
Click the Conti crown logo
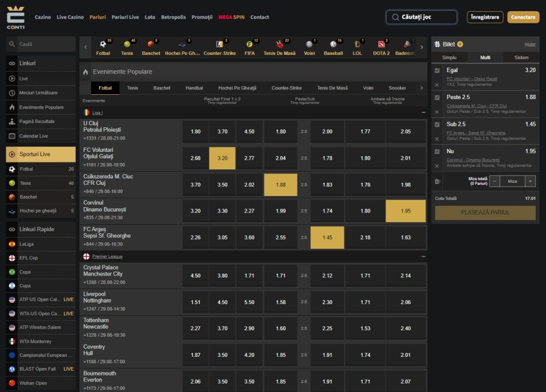(x=15, y=18)
